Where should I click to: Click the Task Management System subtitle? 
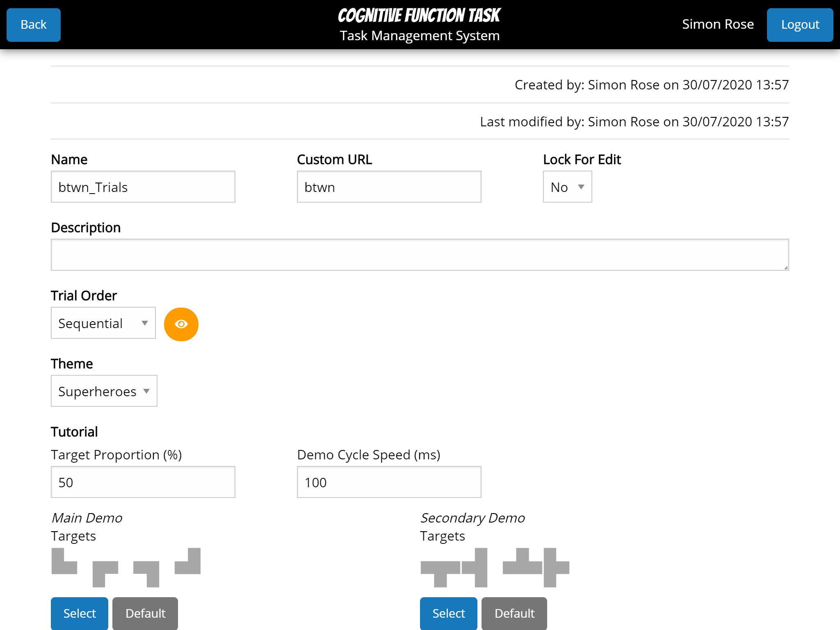coord(420,36)
